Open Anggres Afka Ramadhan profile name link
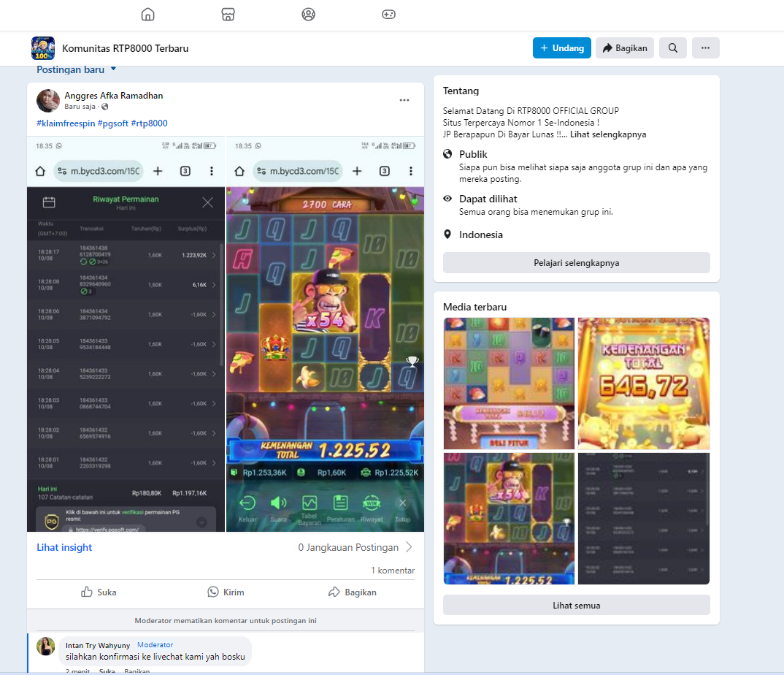 tap(113, 96)
